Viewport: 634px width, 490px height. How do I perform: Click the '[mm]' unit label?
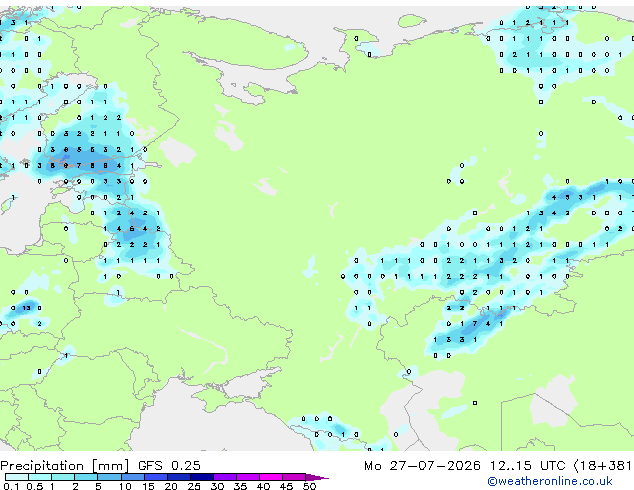click(x=111, y=466)
